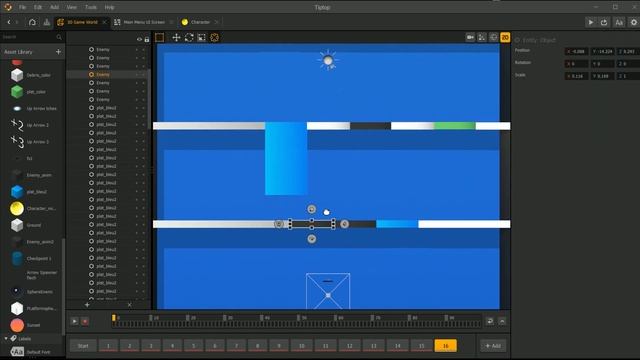Open the Edit menu
This screenshot has width=640, height=360.
pyautogui.click(x=38, y=7)
